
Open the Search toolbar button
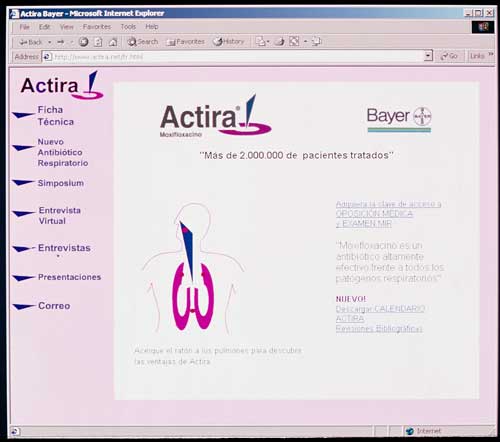coord(143,42)
